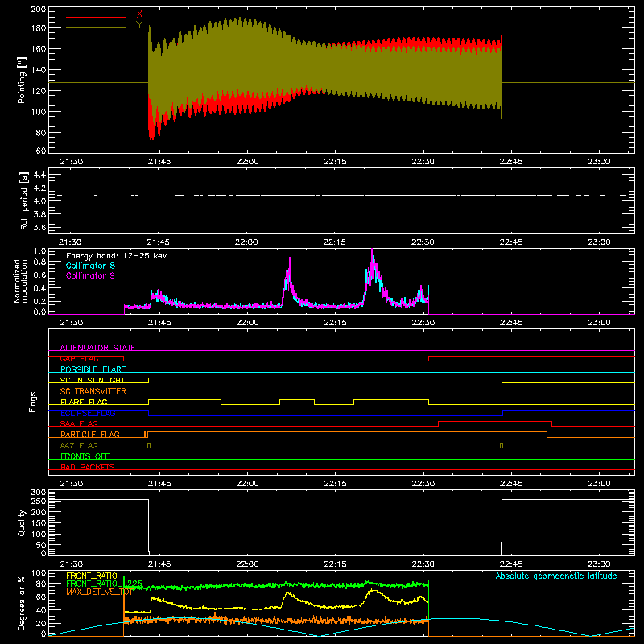The height and width of the screenshot is (644, 644).
Task: Click the olive legend line sample for Y
Action: pos(96,27)
